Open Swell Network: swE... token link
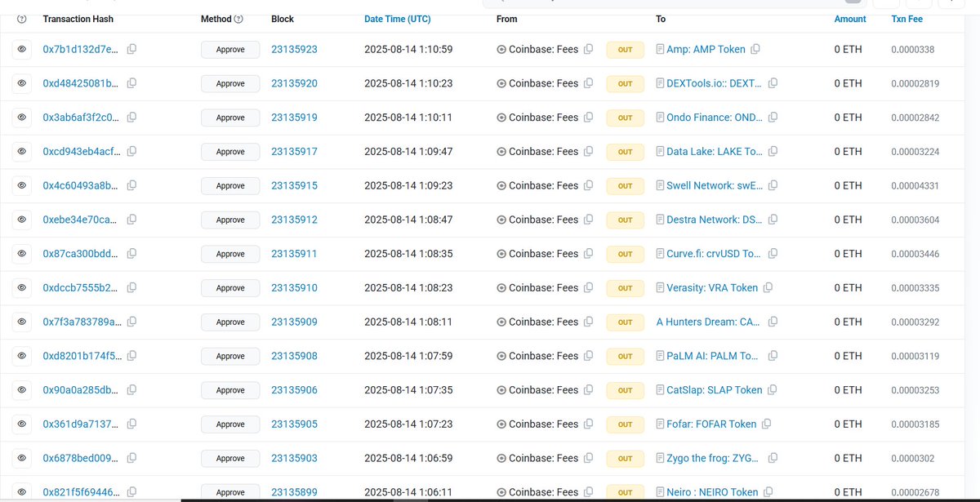Screen dimensions: 980x502 [x=715, y=186]
